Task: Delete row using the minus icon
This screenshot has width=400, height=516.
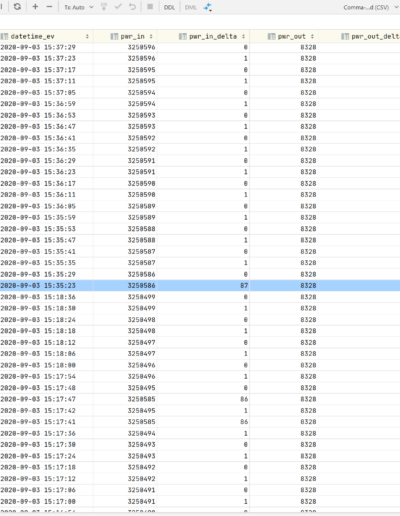Action: pos(49,7)
